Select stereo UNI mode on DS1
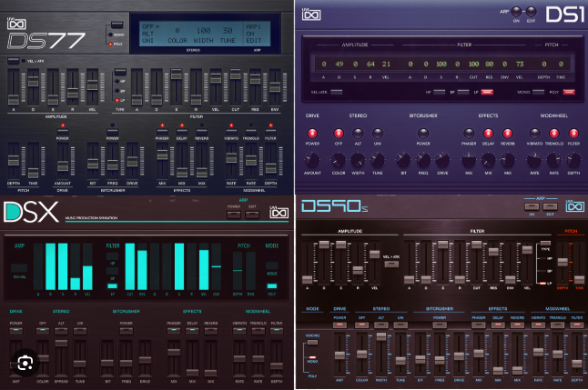The width and height of the screenshot is (588, 390). tap(377, 133)
